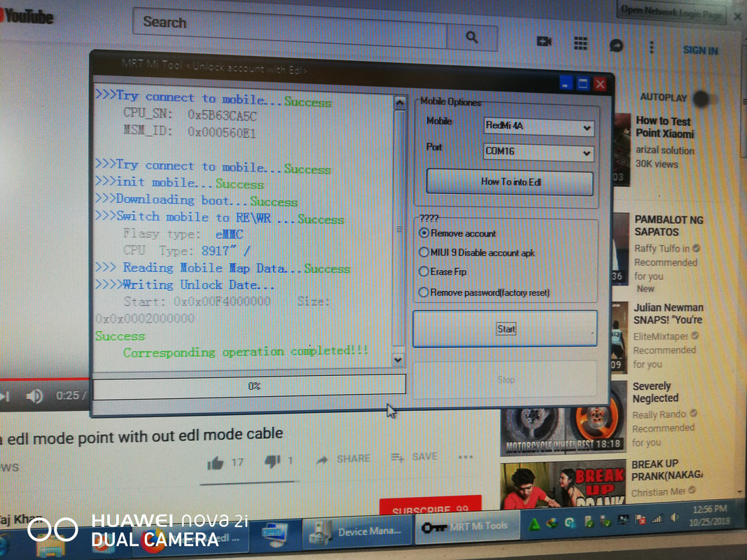
Task: Click the YouTube search magnifier button
Action: (x=472, y=37)
